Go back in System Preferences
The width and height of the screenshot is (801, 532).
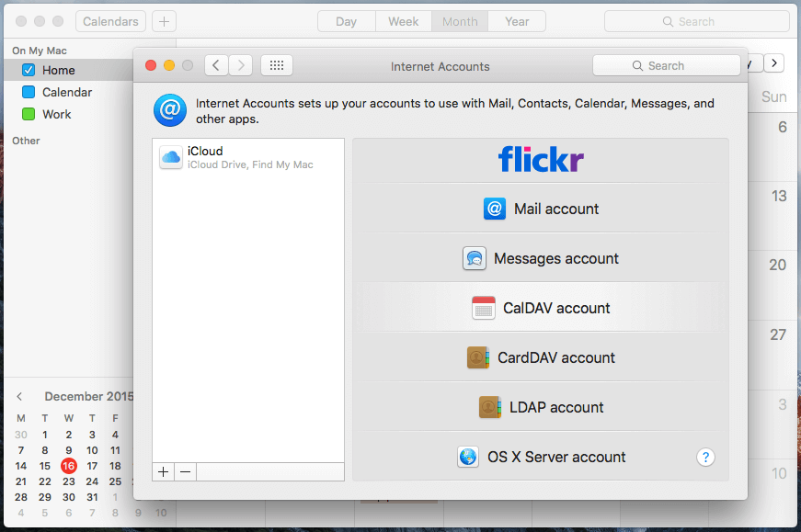pyautogui.click(x=217, y=65)
